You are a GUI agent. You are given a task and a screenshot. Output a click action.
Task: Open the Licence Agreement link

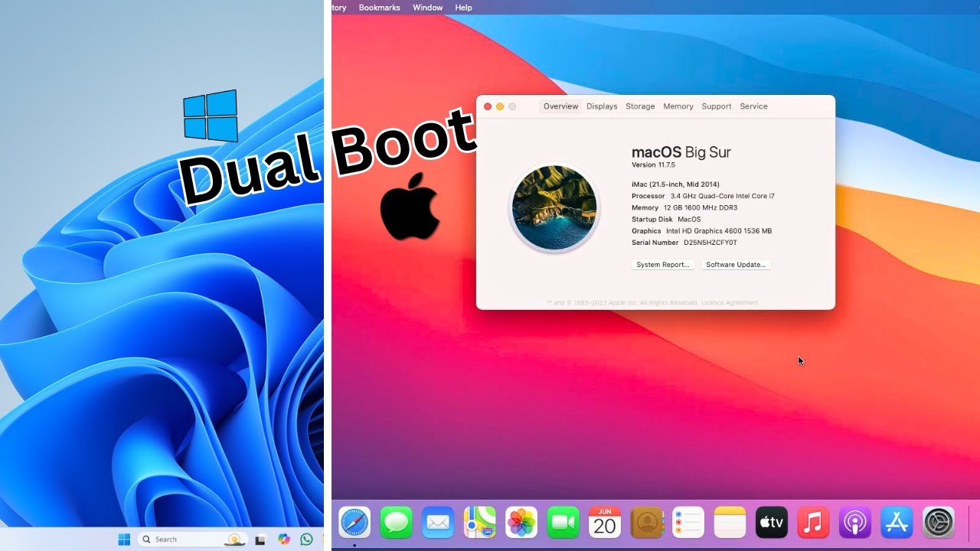[730, 303]
